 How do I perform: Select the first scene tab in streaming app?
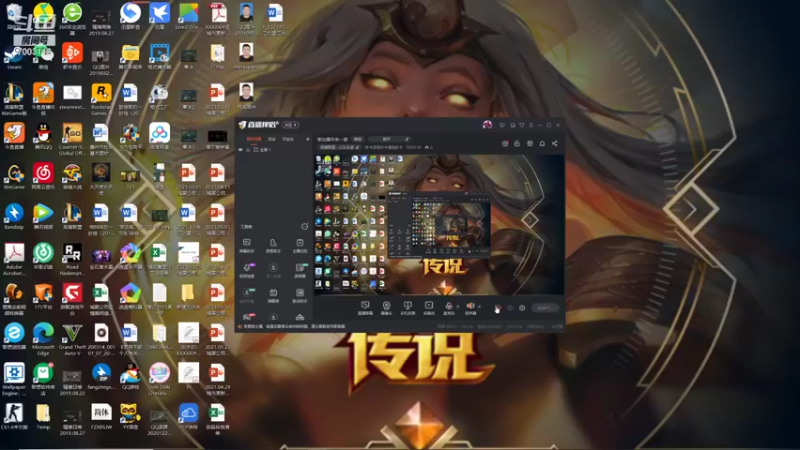(254, 139)
